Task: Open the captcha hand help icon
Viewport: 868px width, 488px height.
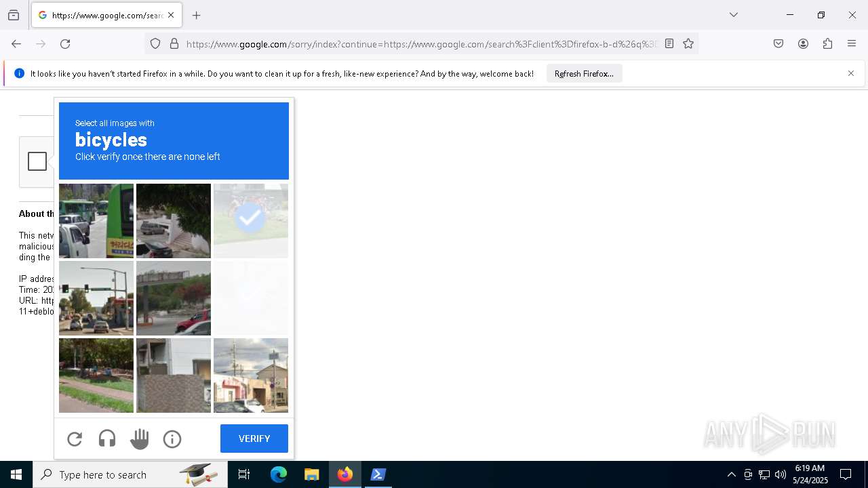Action: coord(140,439)
